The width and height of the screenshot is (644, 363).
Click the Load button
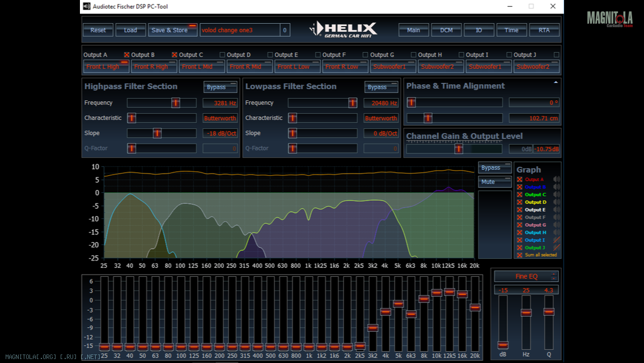[130, 30]
